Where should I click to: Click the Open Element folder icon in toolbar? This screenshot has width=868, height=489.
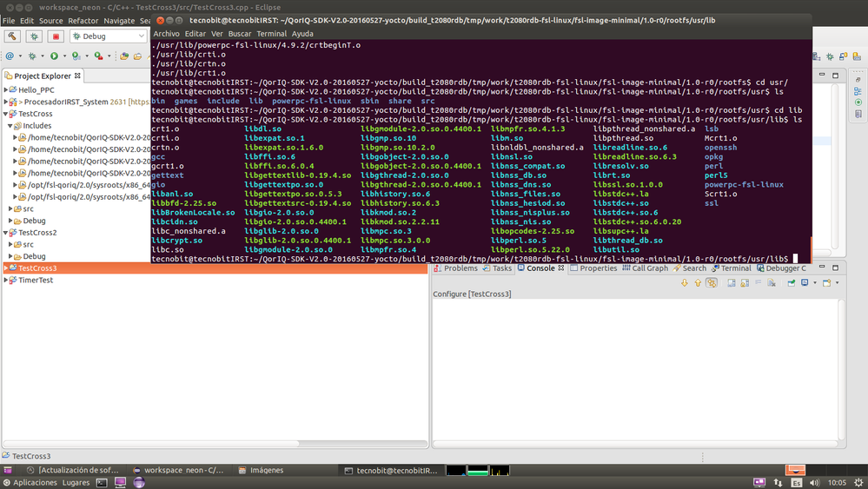pos(124,56)
